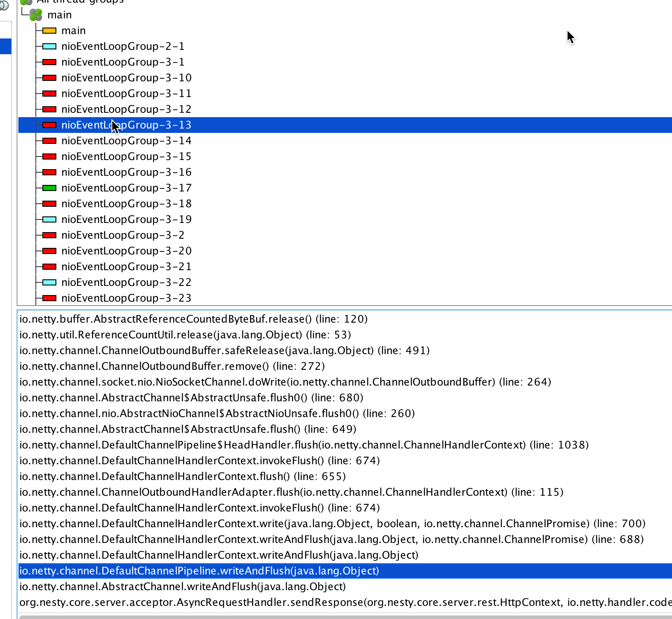Viewport: 672px width, 619px height.
Task: Click the cyan icon of nioEventLoopGroup-2-1
Action: click(49, 46)
